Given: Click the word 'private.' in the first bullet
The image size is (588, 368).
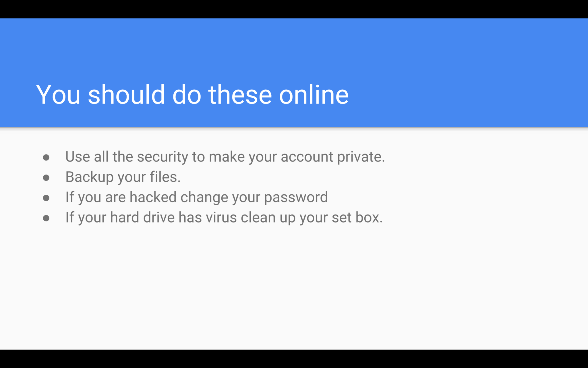Looking at the screenshot, I should tap(361, 157).
